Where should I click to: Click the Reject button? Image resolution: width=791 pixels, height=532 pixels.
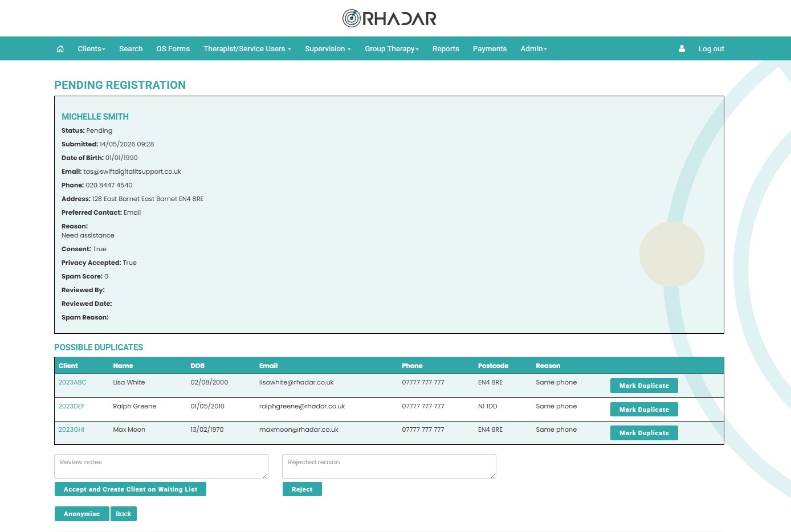[x=302, y=489]
